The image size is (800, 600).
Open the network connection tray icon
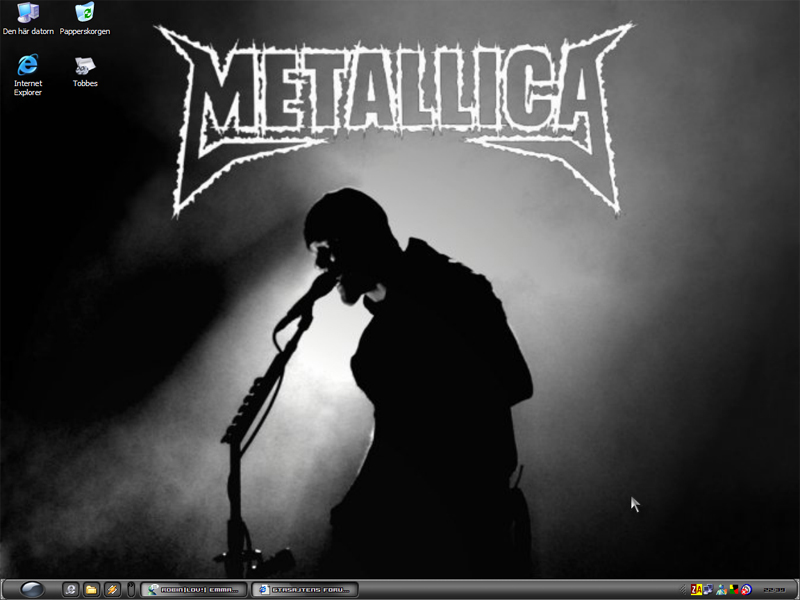click(x=708, y=590)
